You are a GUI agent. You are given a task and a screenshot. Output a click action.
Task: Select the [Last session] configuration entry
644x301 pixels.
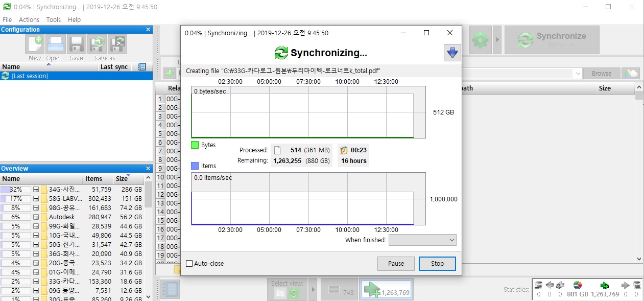coord(76,76)
